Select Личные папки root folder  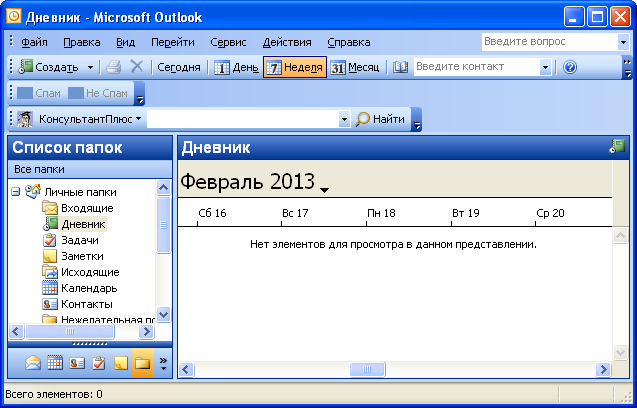coord(80,192)
